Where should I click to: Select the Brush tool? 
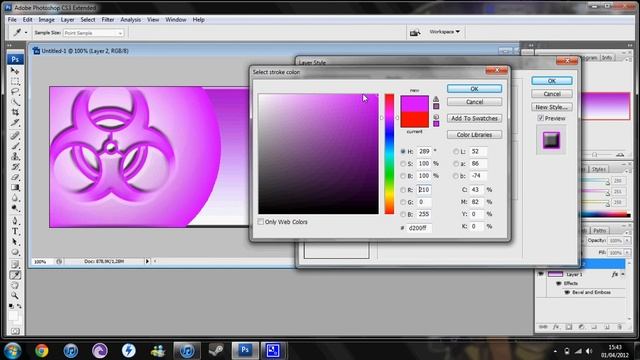(x=15, y=146)
